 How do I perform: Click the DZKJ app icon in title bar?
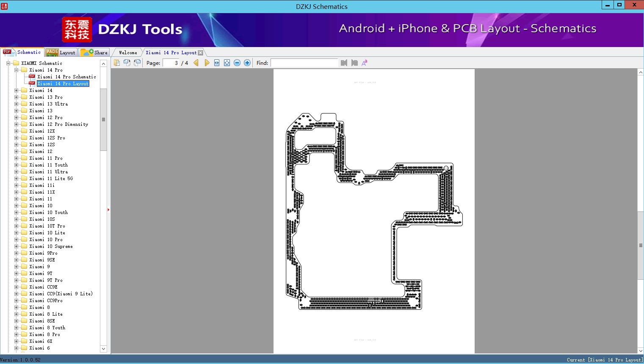point(5,6)
